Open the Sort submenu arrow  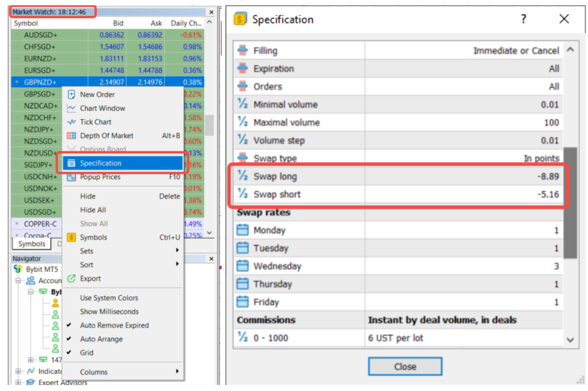[177, 264]
